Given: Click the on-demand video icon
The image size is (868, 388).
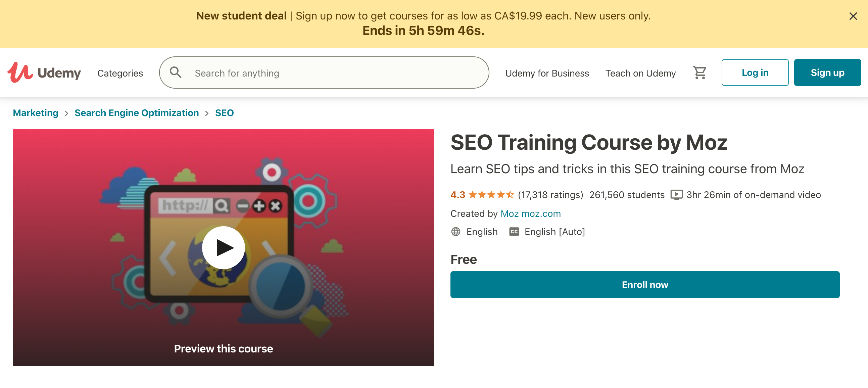Looking at the screenshot, I should point(676,195).
